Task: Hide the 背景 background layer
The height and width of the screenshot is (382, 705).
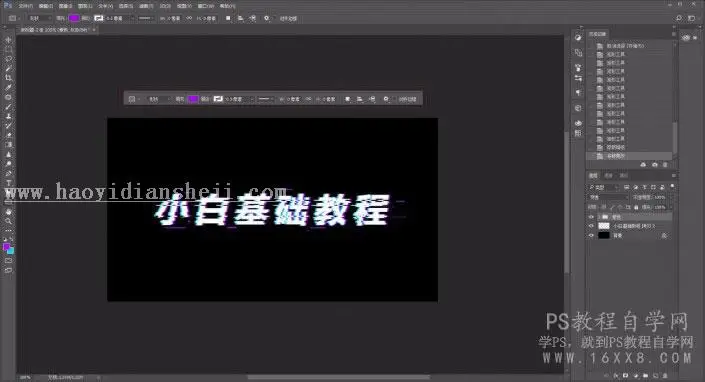Action: coord(591,235)
